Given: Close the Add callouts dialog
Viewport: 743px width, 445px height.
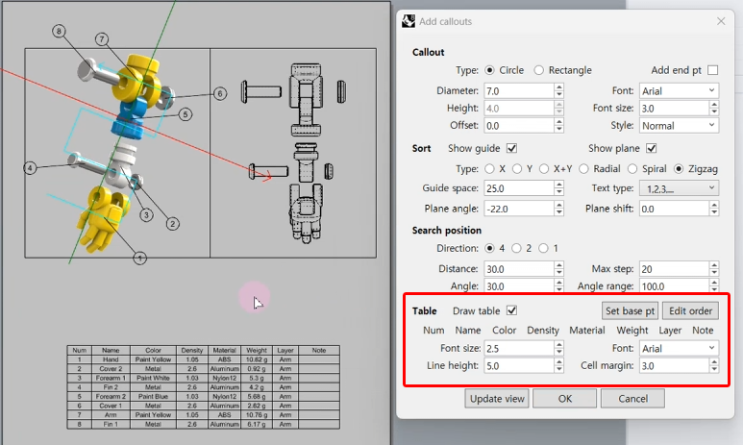Looking at the screenshot, I should (721, 21).
